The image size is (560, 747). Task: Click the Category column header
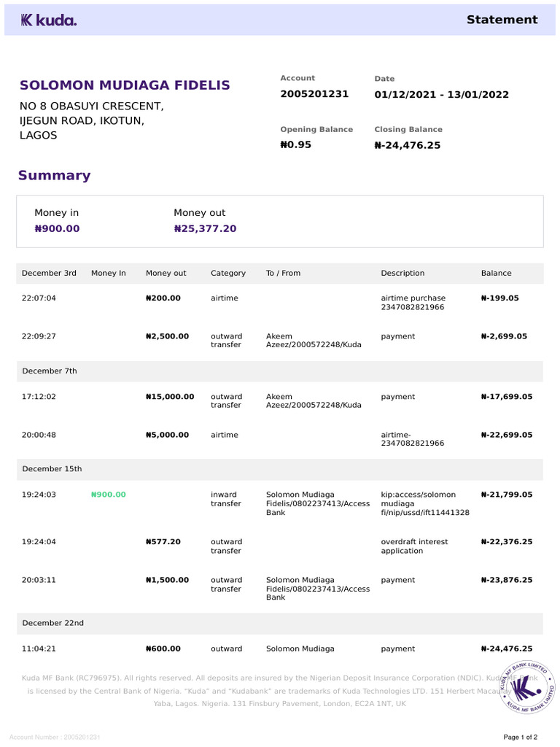(x=228, y=273)
